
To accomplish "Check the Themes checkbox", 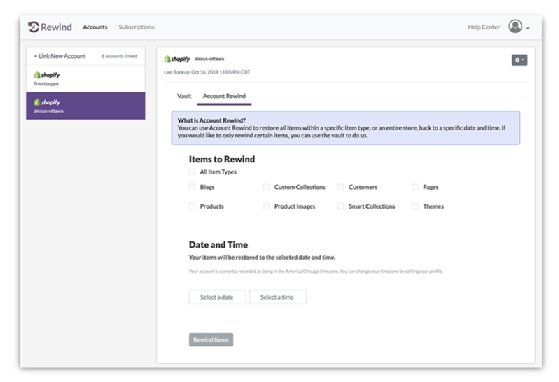I will tap(415, 206).
